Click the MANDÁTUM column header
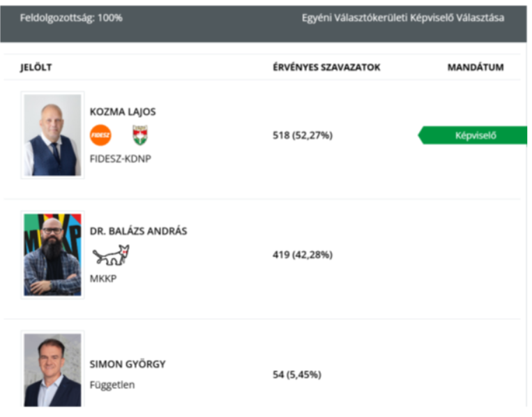 [476, 67]
